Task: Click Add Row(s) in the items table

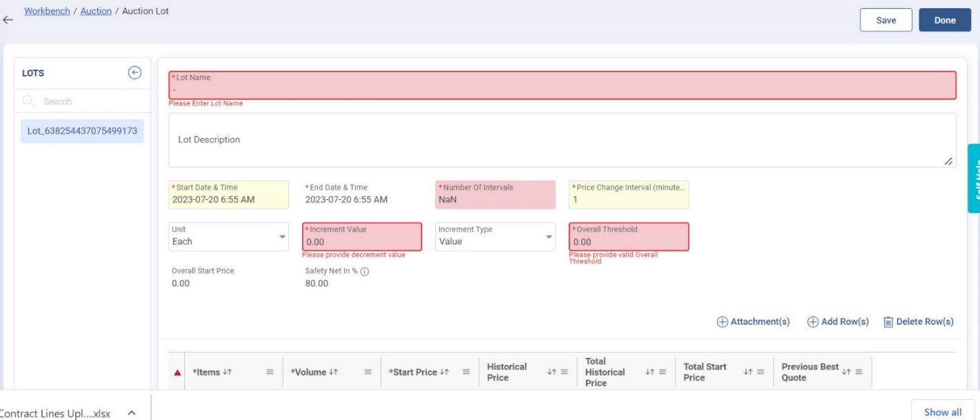Action: (838, 322)
